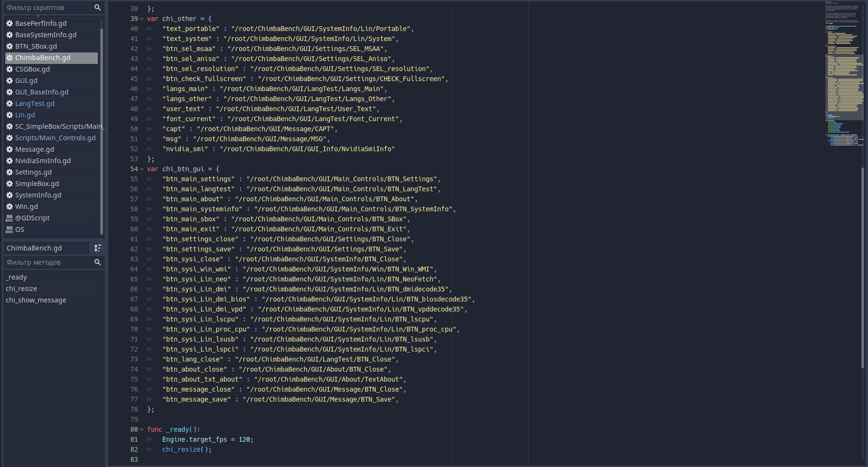868x467 pixels.
Task: Click the gear icon beside BaseSystemInfo.gd
Action: tap(10, 35)
